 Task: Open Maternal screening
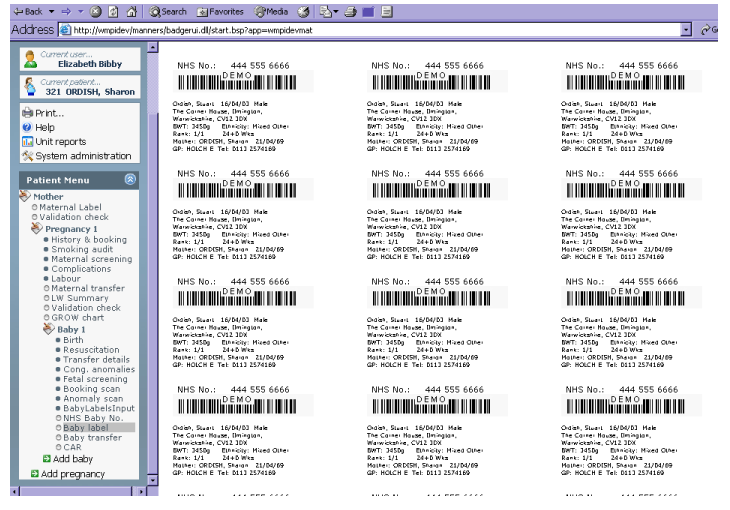(x=92, y=259)
